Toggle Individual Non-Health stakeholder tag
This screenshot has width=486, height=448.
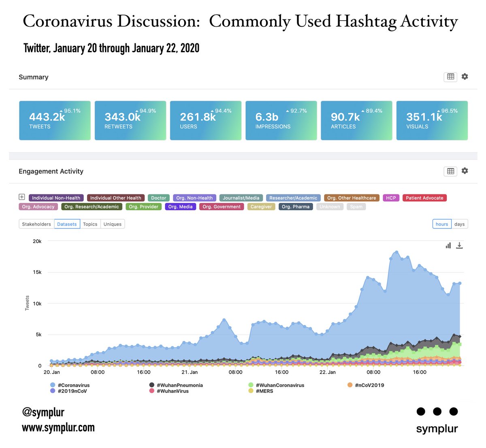56,198
